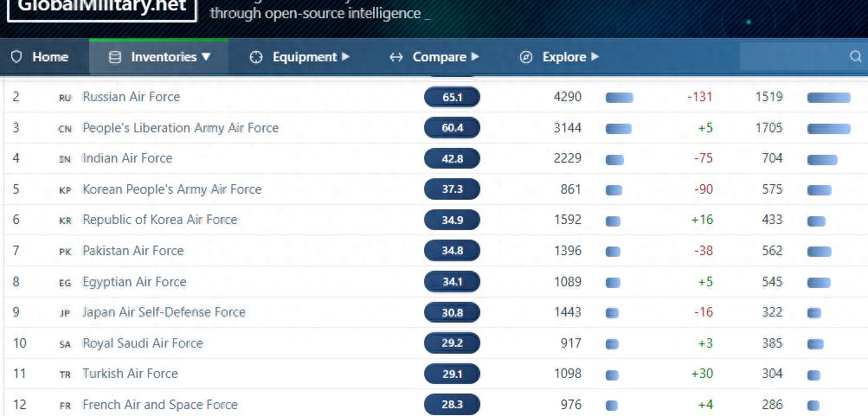Click the Explore compass icon
The width and height of the screenshot is (868, 416).
(x=526, y=57)
